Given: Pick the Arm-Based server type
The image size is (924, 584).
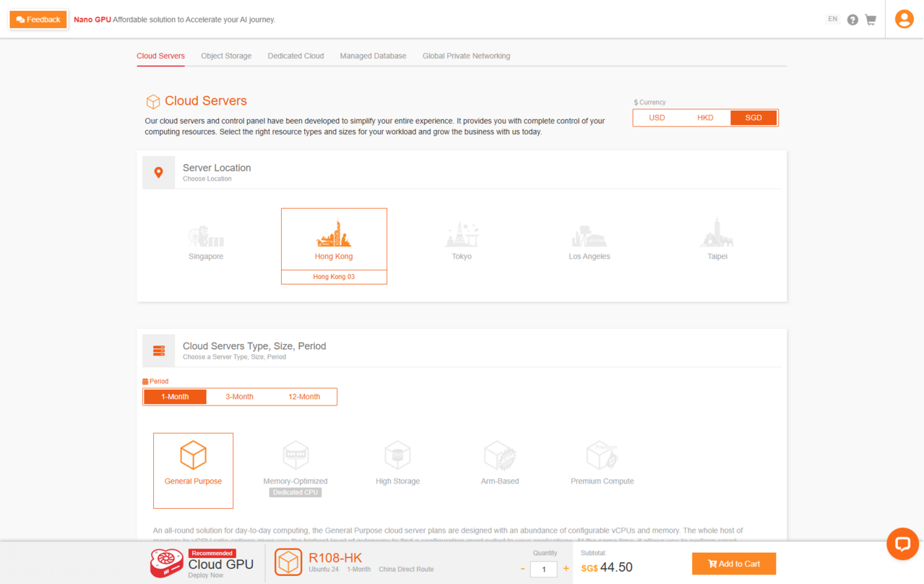Looking at the screenshot, I should (499, 456).
